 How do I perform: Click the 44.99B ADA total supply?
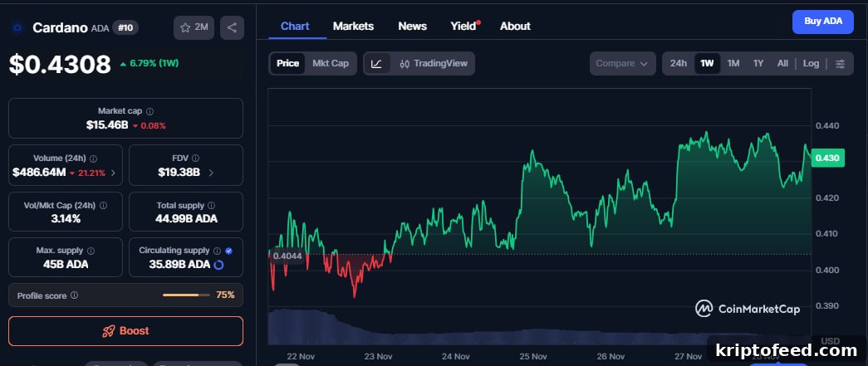point(186,219)
